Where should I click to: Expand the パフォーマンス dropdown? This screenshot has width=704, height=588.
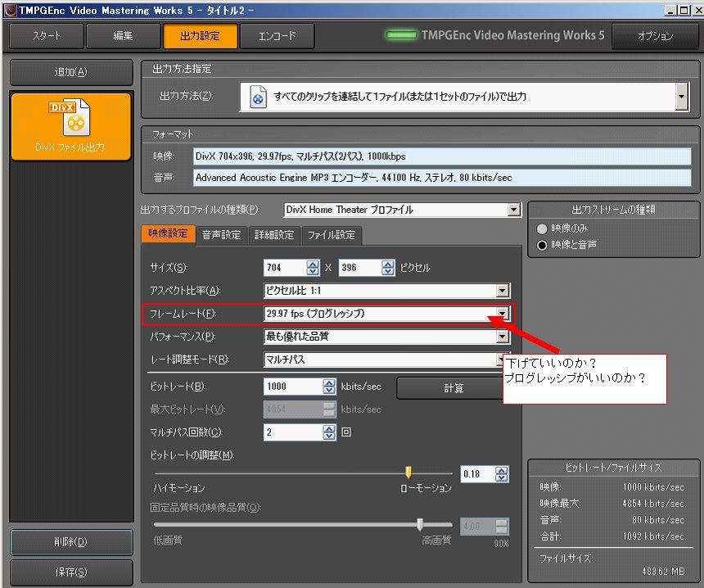tap(503, 337)
